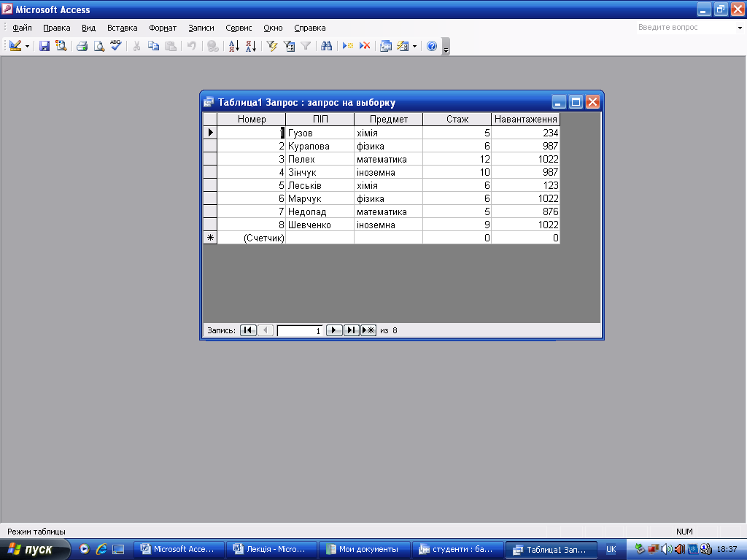
Task: Open the Вставка menu
Action: 122,28
